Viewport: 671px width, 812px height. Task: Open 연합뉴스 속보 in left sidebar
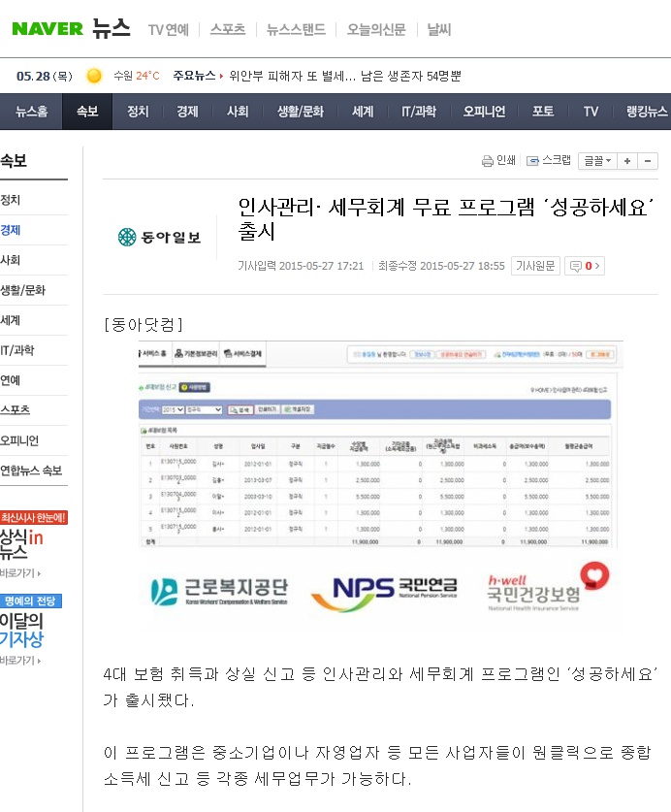[x=31, y=471]
